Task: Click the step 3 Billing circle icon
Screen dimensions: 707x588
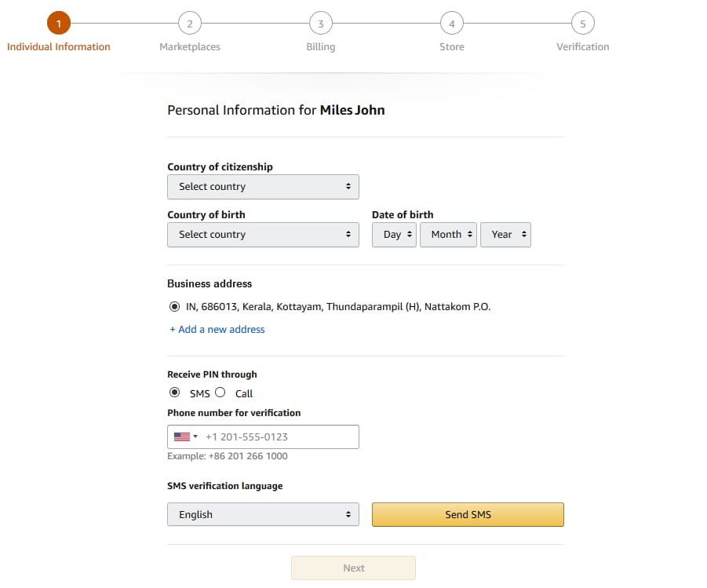Action: pyautogui.click(x=320, y=24)
